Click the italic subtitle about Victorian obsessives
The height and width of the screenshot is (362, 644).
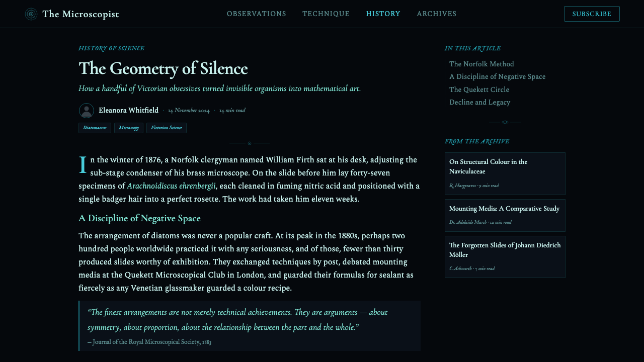click(x=219, y=88)
